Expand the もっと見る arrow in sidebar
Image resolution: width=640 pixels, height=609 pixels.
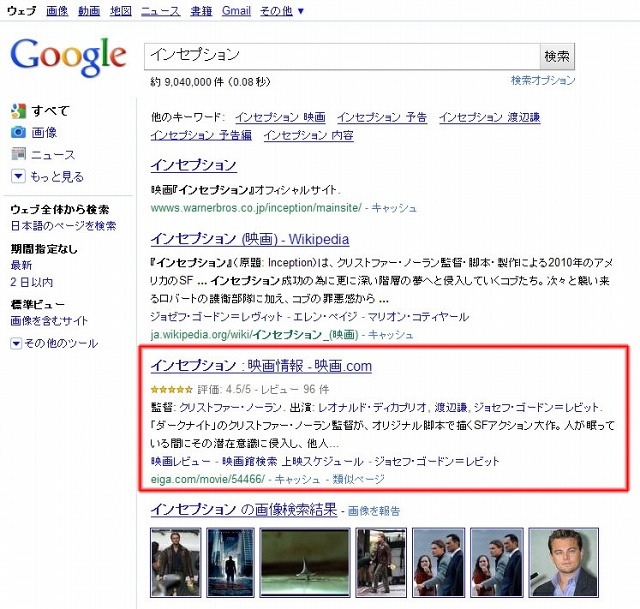(x=18, y=176)
